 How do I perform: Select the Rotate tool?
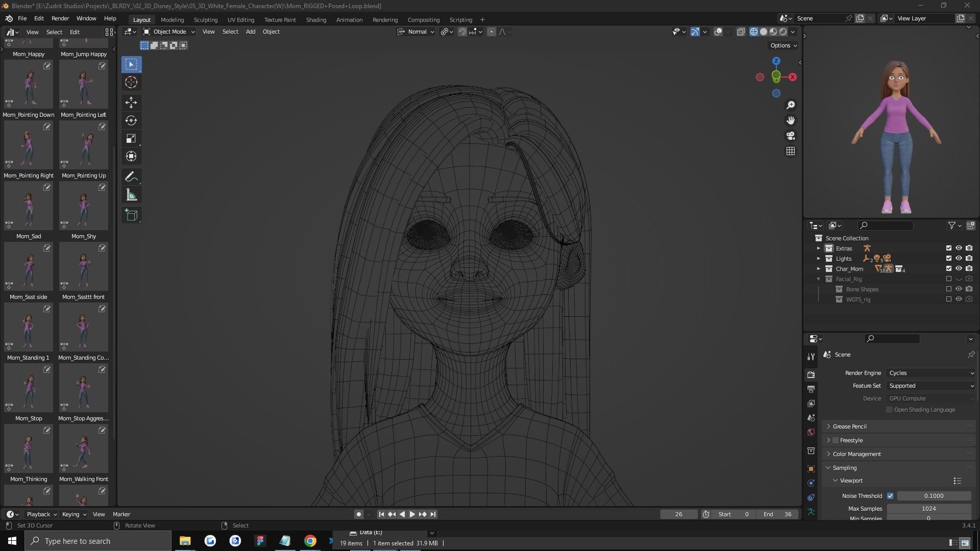pos(131,120)
